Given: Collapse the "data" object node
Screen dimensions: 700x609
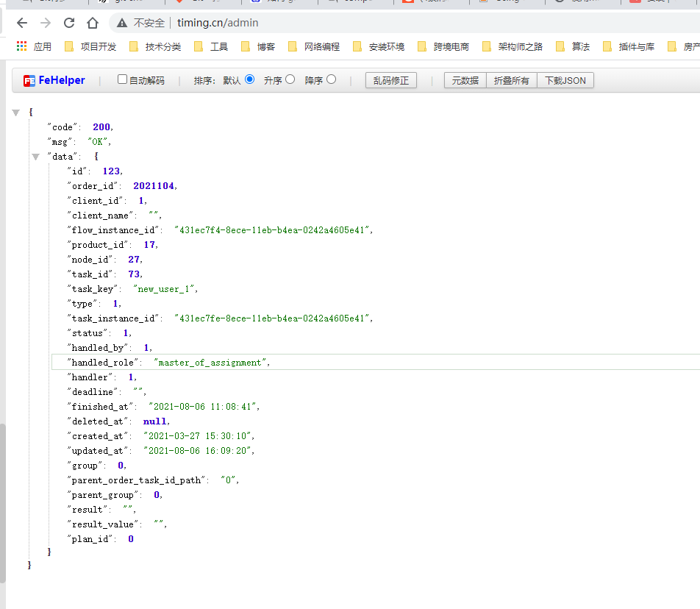Looking at the screenshot, I should [36, 157].
